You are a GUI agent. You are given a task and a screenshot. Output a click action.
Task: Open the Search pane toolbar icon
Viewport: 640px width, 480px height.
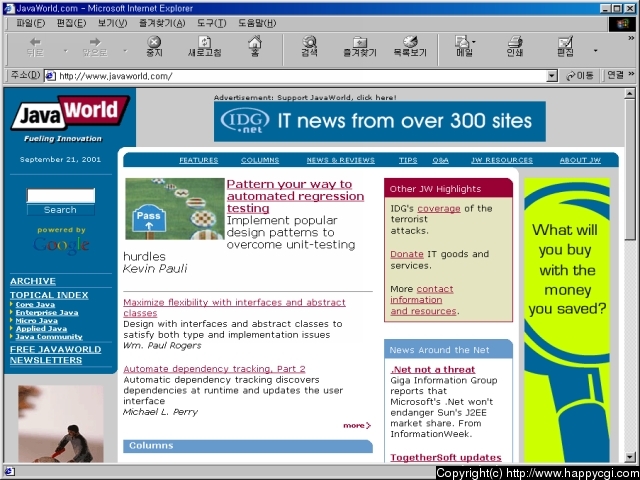tap(309, 46)
